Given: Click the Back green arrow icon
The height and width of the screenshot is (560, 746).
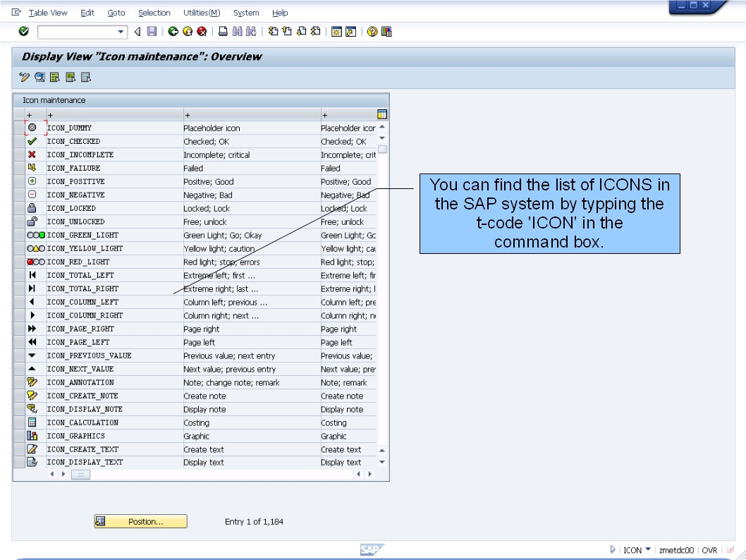Looking at the screenshot, I should (173, 31).
